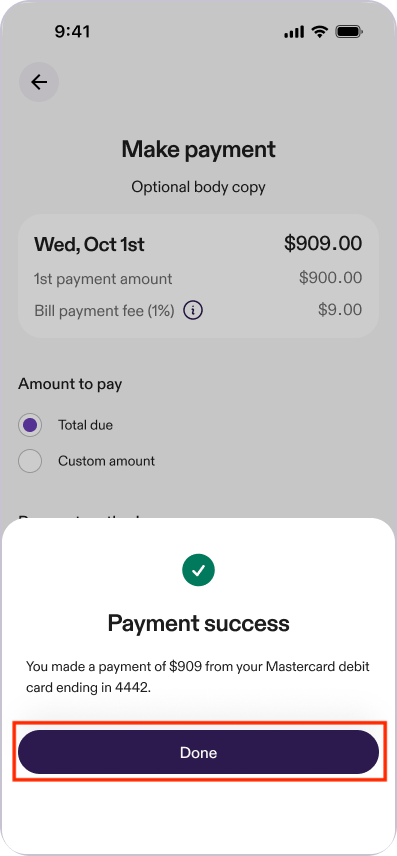The width and height of the screenshot is (397, 856).
Task: Tap the Bill payment fee (1%) label
Action: point(104,311)
